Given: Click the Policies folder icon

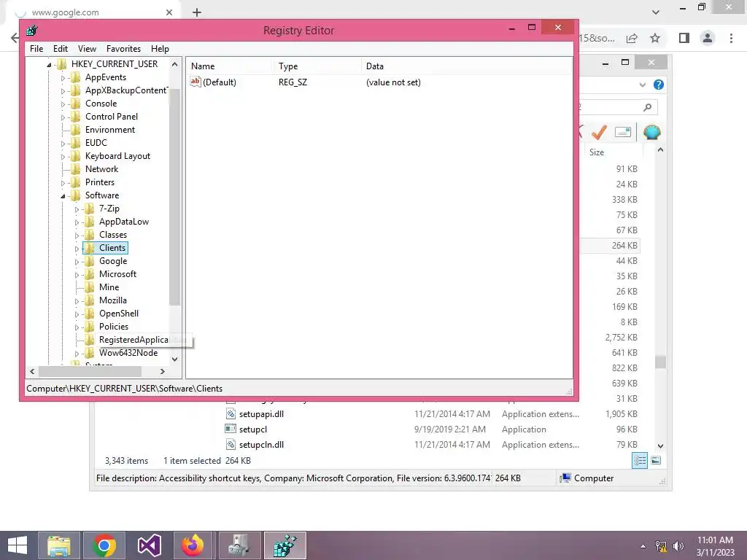Looking at the screenshot, I should pyautogui.click(x=89, y=326).
